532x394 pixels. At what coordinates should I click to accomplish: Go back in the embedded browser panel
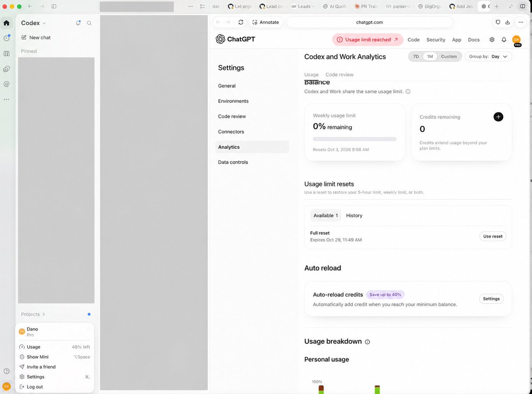point(218,22)
